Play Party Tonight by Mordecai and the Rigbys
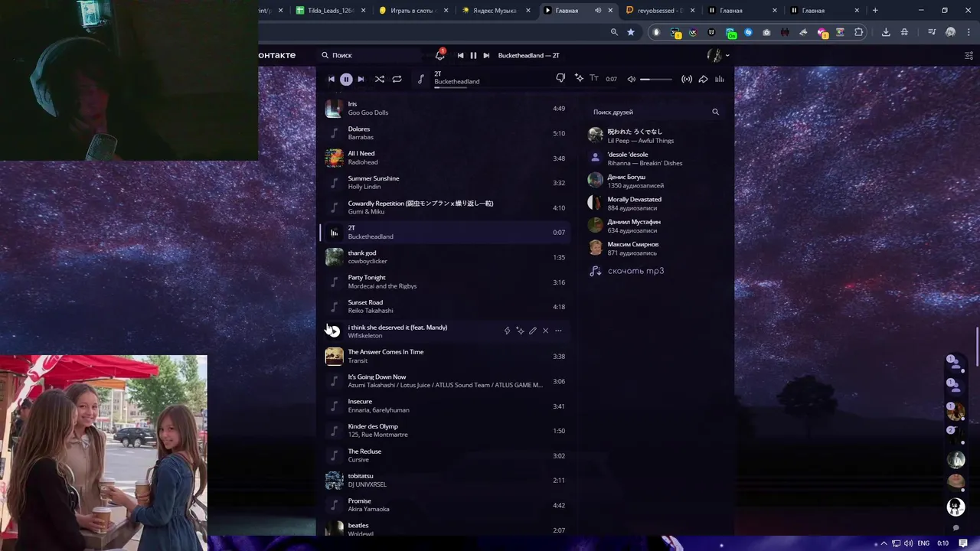This screenshot has height=551, width=980. coord(334,282)
